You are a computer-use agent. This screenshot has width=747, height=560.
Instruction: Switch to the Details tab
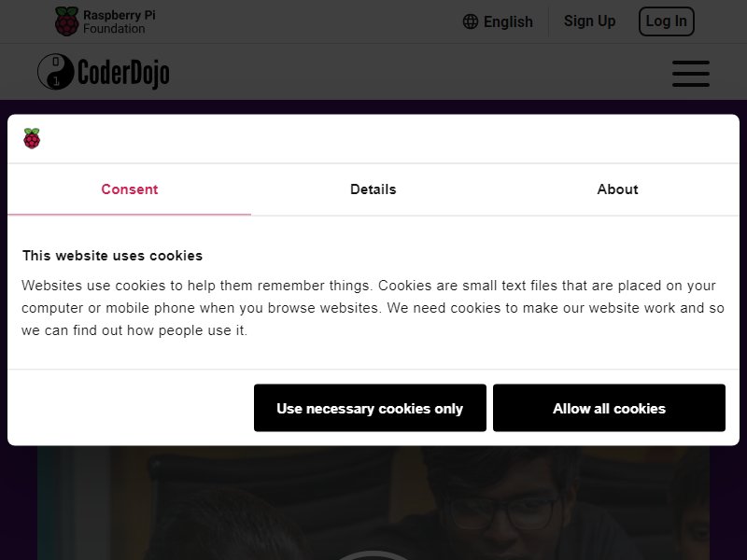coord(373,189)
